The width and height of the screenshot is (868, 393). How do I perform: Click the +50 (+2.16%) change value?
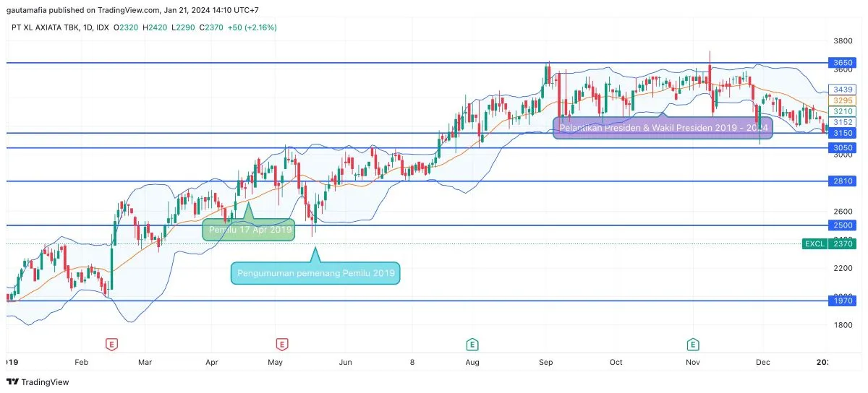tap(252, 27)
